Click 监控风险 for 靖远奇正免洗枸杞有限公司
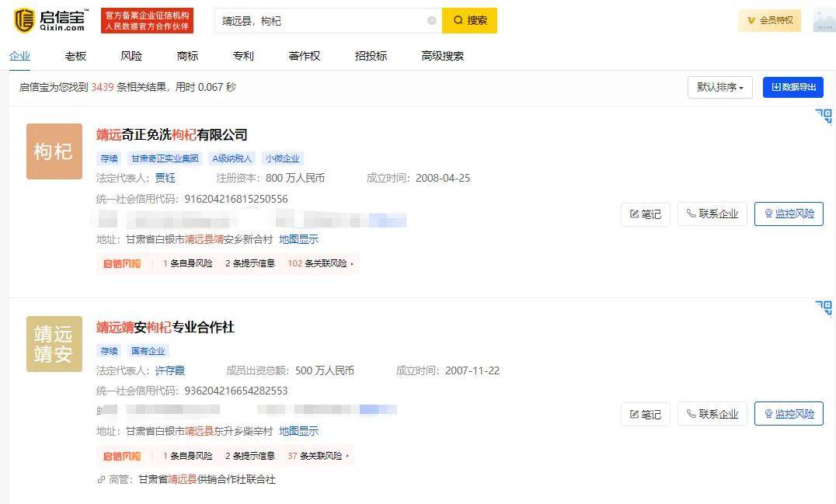Viewport: 836px width, 504px height. coord(789,214)
